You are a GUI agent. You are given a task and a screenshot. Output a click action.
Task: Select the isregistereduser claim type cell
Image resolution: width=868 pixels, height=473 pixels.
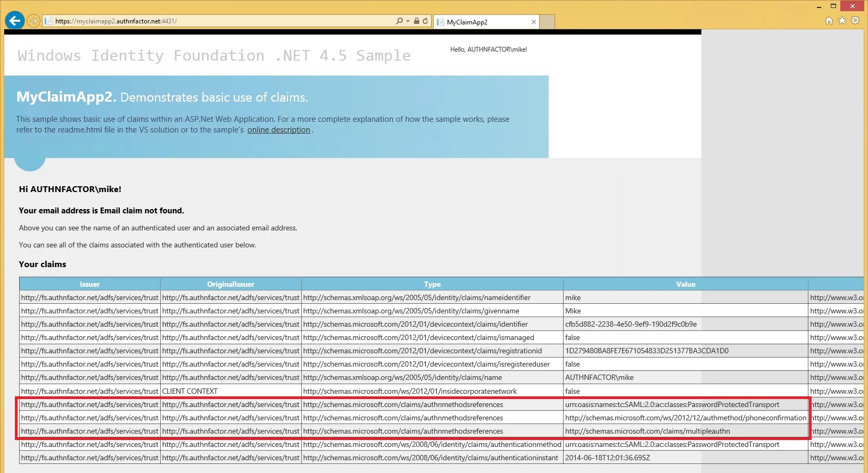tap(432, 364)
